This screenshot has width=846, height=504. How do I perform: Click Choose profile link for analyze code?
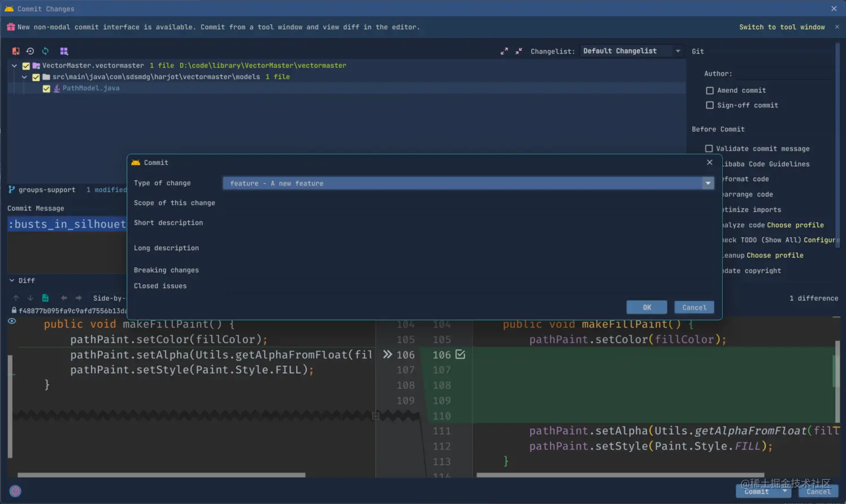[796, 225]
